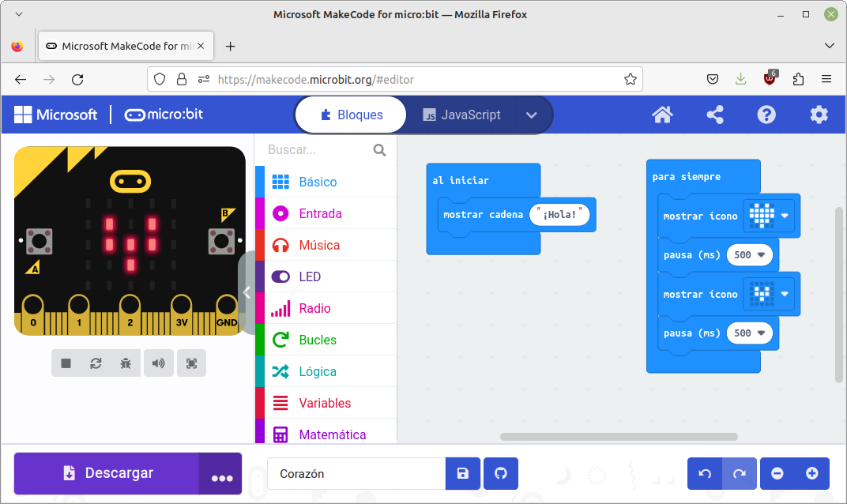Click simulator button B
847x504 pixels.
[x=221, y=242]
